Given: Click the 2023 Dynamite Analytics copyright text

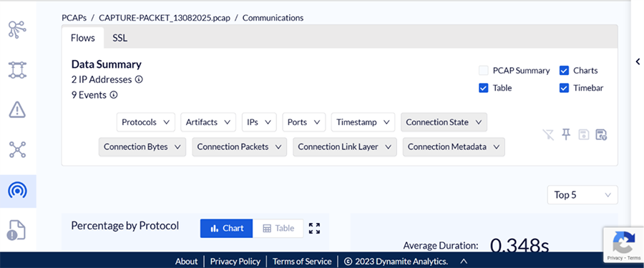Looking at the screenshot, I should click(x=396, y=262).
